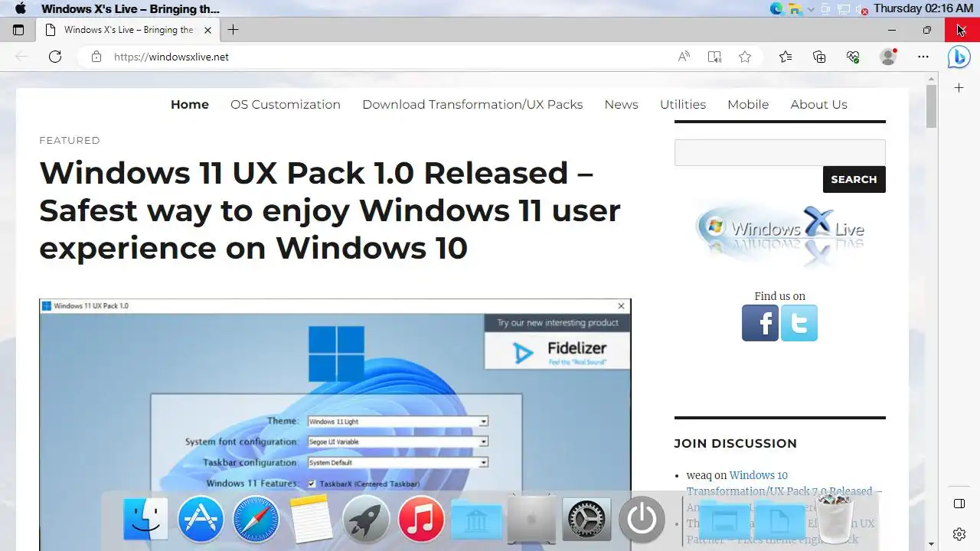Open Notes app in the dock
The width and height of the screenshot is (980, 551).
311,519
